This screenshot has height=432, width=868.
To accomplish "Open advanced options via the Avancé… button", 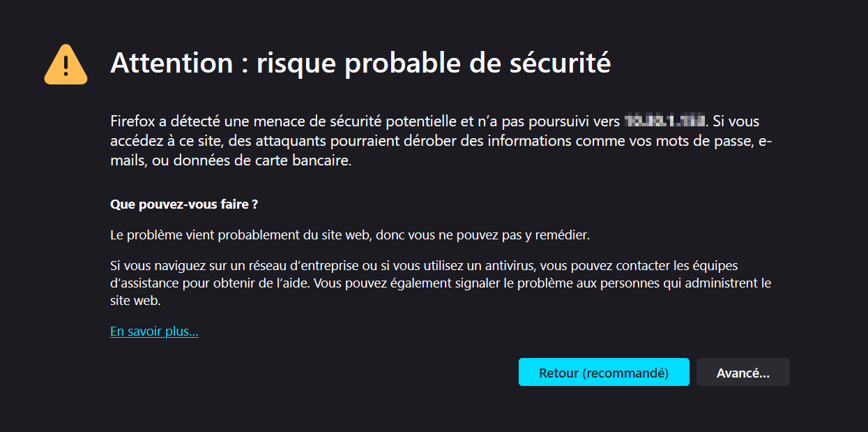I will [743, 373].
